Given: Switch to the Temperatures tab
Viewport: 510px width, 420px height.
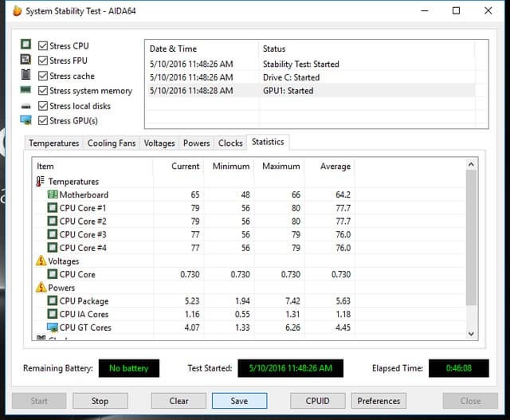Looking at the screenshot, I should coord(53,143).
